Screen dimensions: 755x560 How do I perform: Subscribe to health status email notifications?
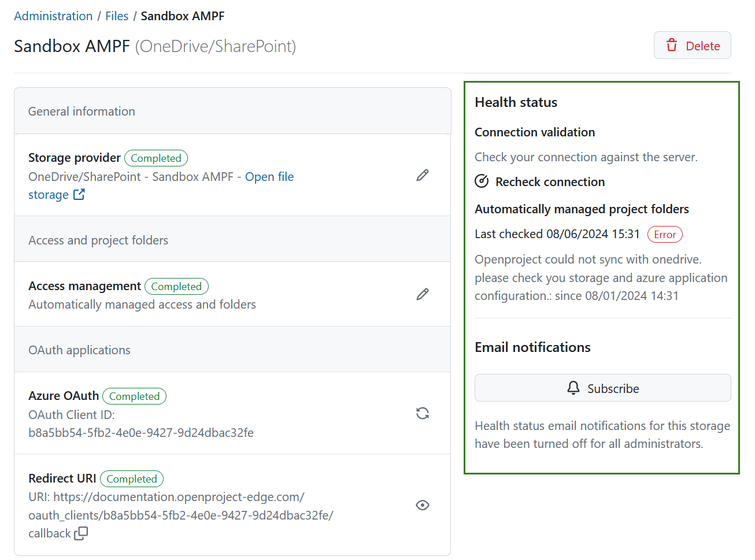point(602,388)
